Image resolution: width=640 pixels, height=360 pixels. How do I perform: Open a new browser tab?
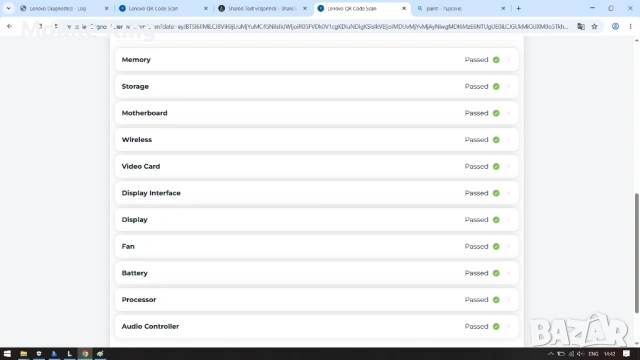click(518, 8)
